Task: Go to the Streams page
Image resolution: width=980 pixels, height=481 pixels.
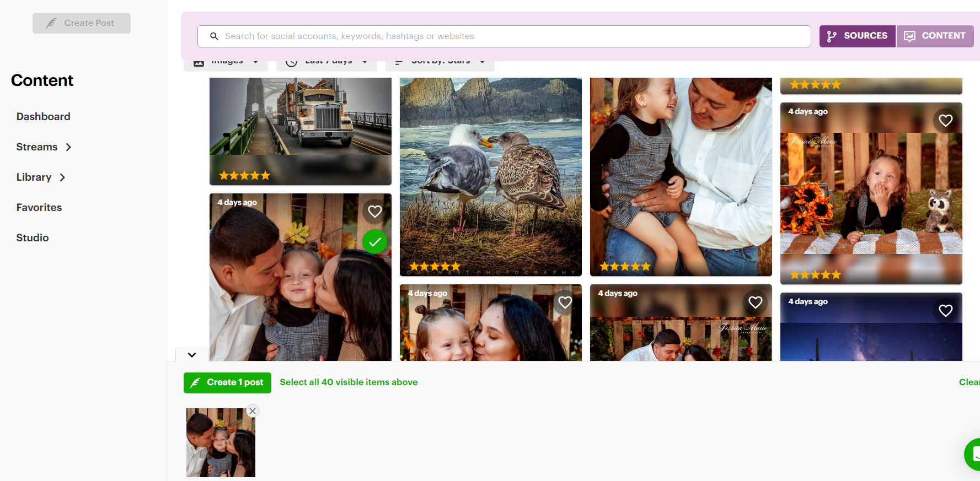Action: click(x=37, y=147)
